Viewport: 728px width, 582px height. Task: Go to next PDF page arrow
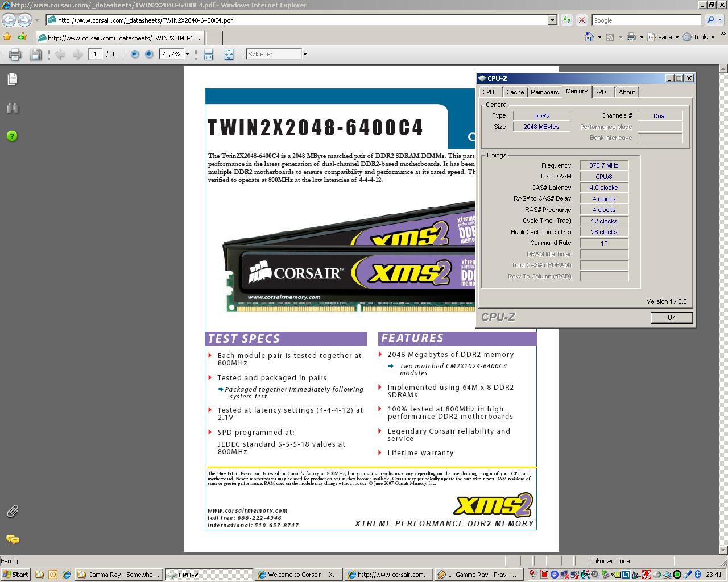78,55
